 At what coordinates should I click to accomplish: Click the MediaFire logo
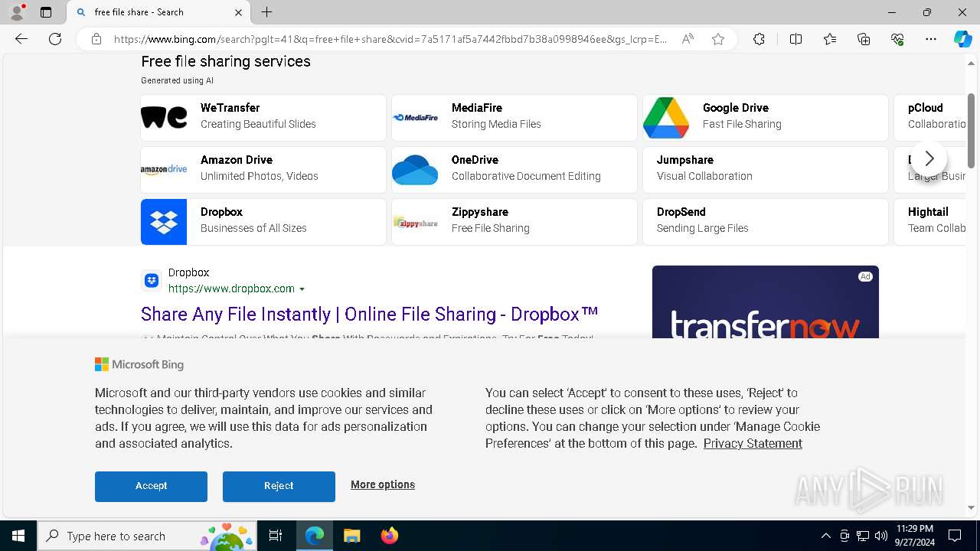pos(415,117)
